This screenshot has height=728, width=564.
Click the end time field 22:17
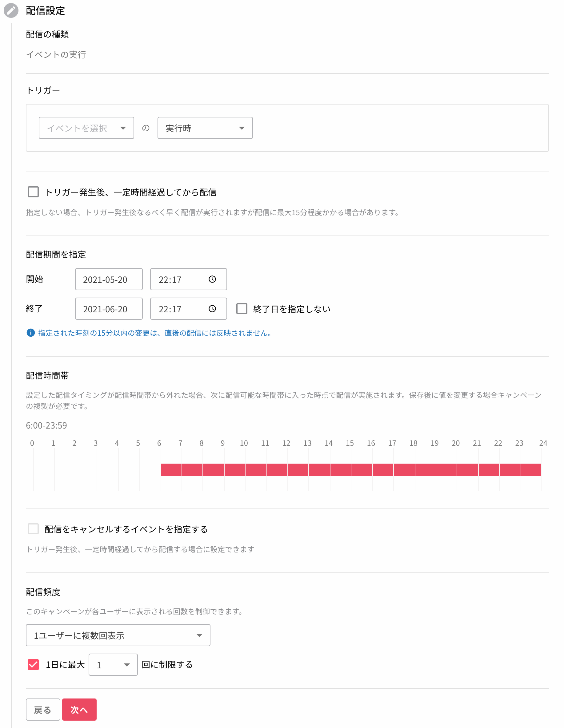pyautogui.click(x=188, y=309)
